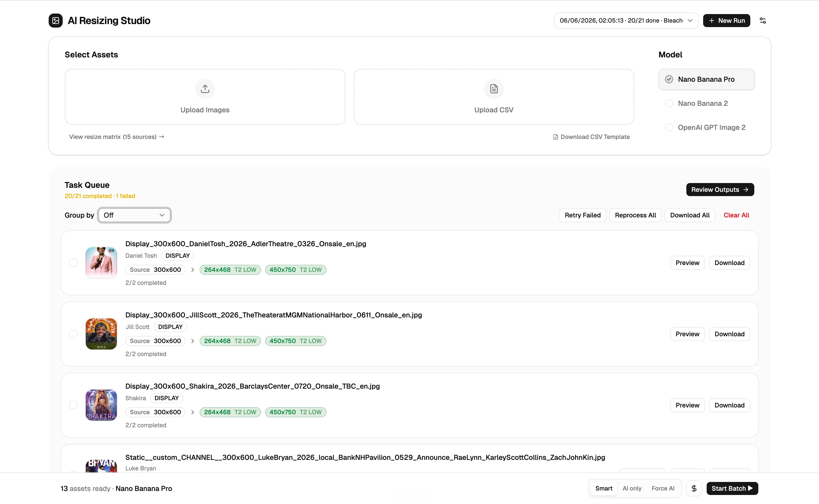Select the Nano Banana 2 model
The image size is (819, 504).
pos(706,103)
